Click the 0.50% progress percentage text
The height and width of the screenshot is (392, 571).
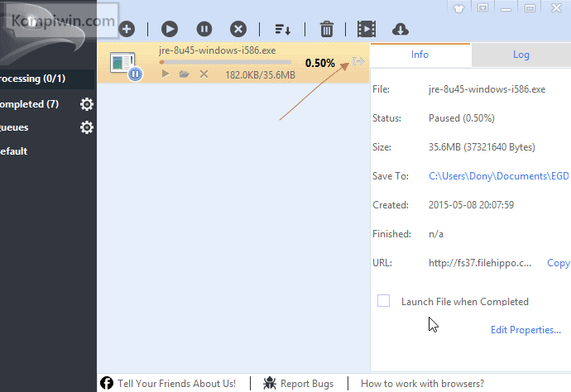(x=320, y=64)
